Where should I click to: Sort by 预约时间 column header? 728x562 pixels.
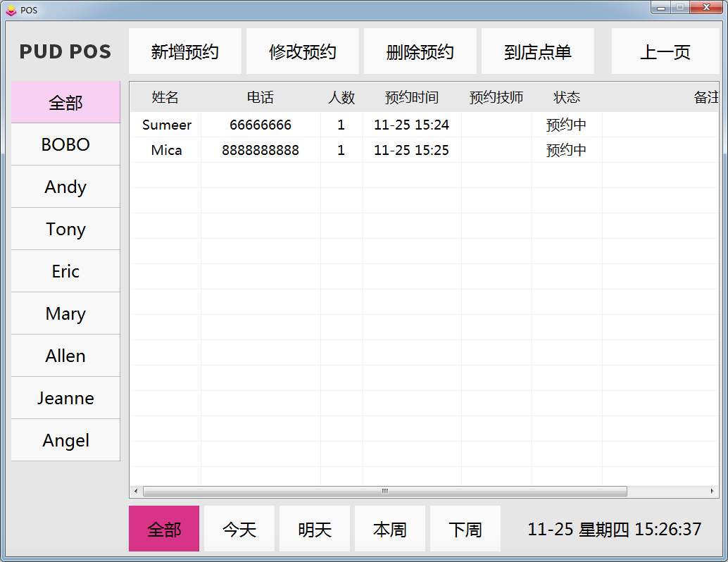pyautogui.click(x=412, y=98)
